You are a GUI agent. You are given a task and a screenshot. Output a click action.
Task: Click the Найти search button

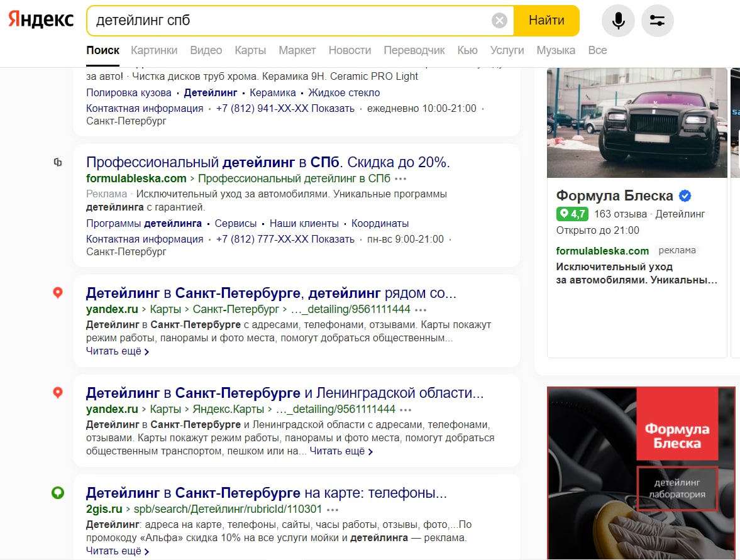tap(546, 20)
